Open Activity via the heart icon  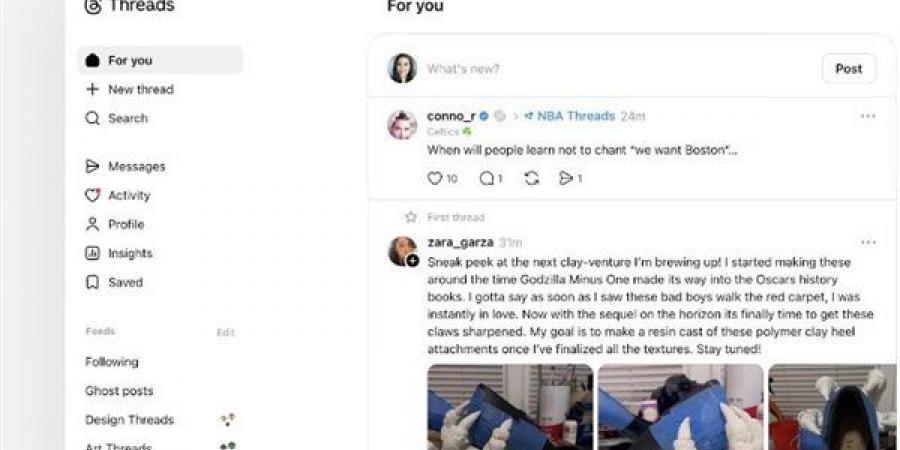pyautogui.click(x=92, y=195)
